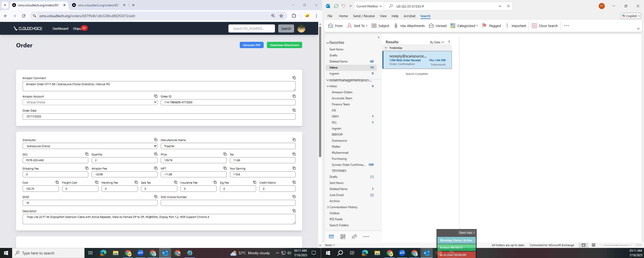Collapse the Favorites folder group

point(328,43)
